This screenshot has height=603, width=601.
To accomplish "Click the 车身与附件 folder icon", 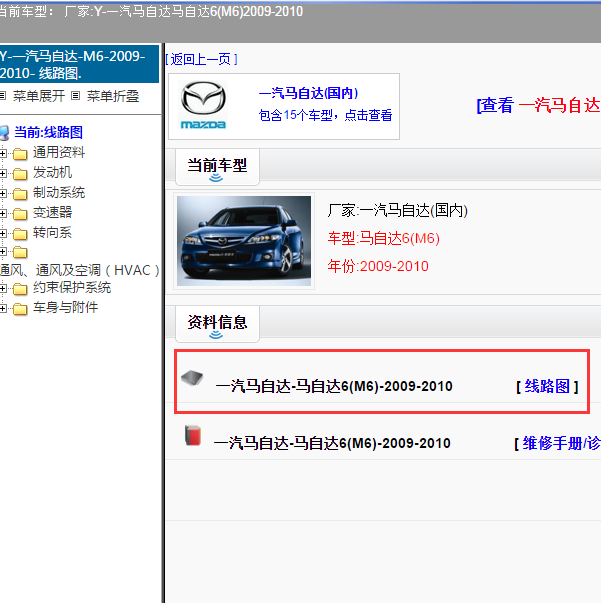I will pos(20,308).
